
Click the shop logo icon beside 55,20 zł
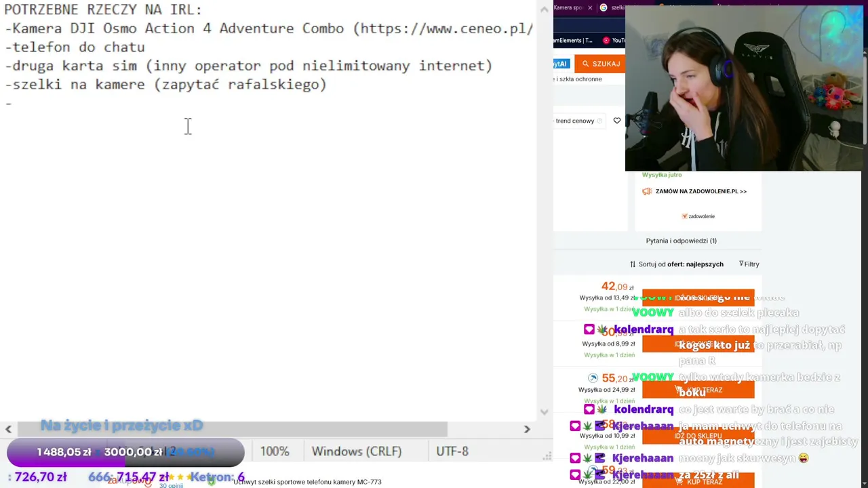click(x=593, y=378)
